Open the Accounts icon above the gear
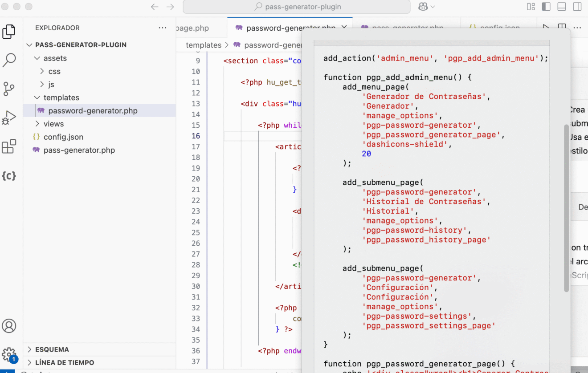 [9, 326]
